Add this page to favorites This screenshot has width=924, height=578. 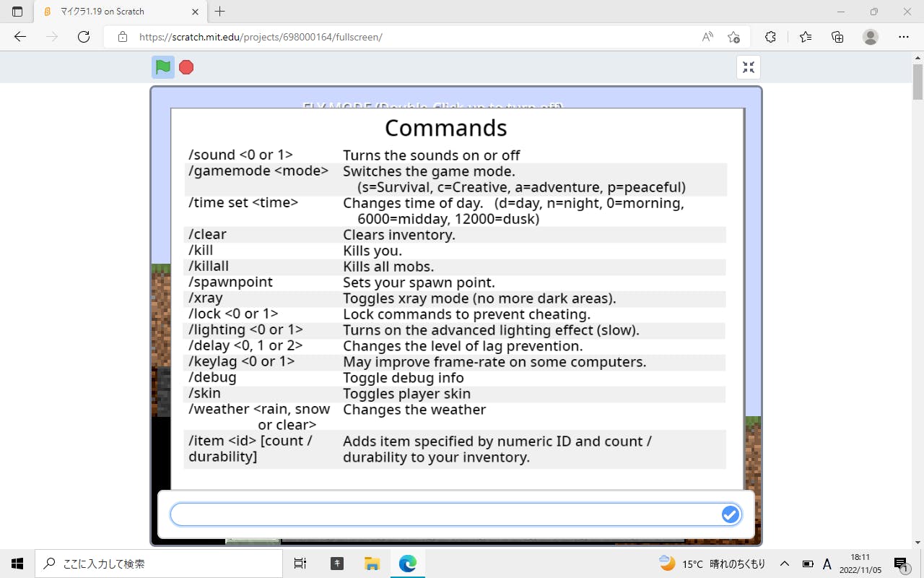[x=733, y=37]
